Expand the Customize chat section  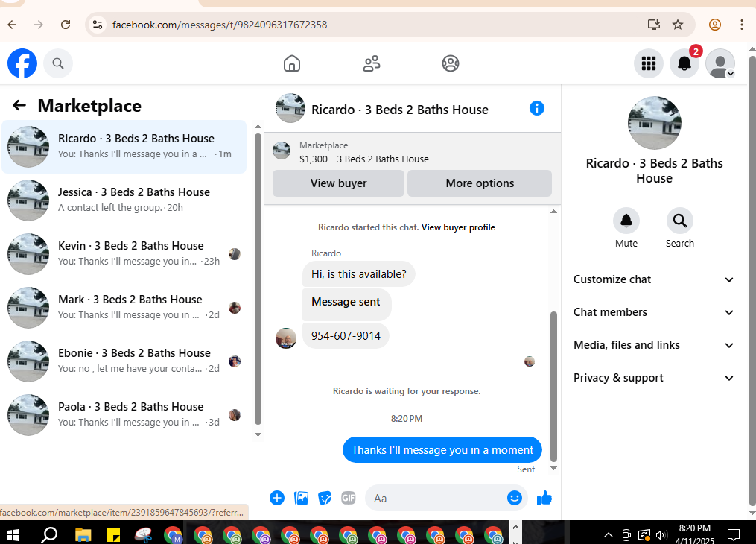click(x=653, y=279)
